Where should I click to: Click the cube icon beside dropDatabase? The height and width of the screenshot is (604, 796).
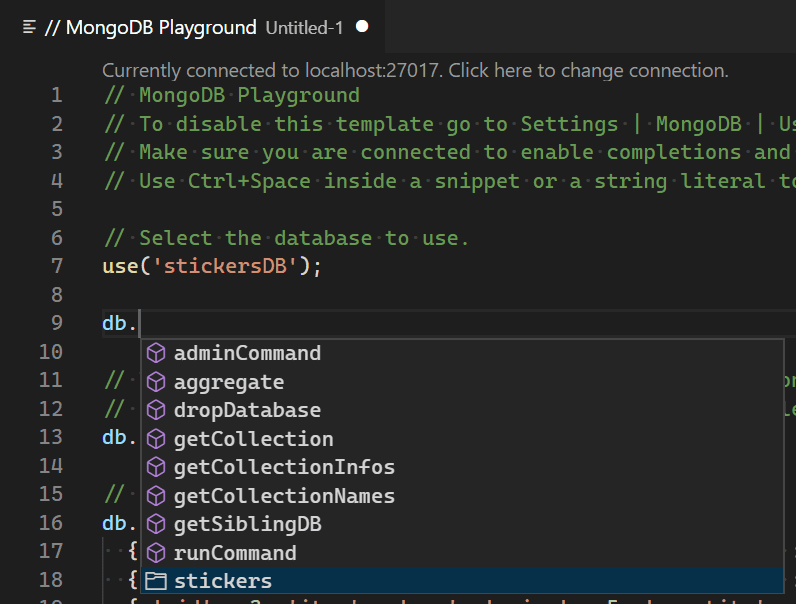click(x=155, y=410)
